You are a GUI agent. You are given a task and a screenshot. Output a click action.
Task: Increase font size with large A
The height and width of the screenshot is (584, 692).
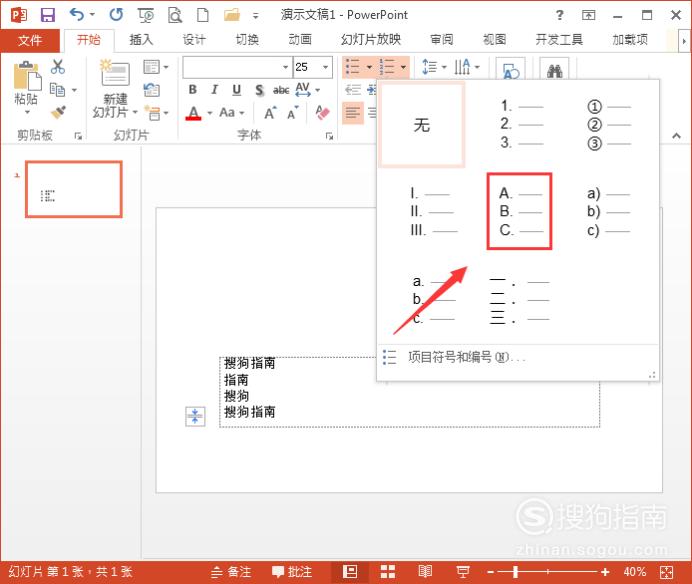(270, 113)
